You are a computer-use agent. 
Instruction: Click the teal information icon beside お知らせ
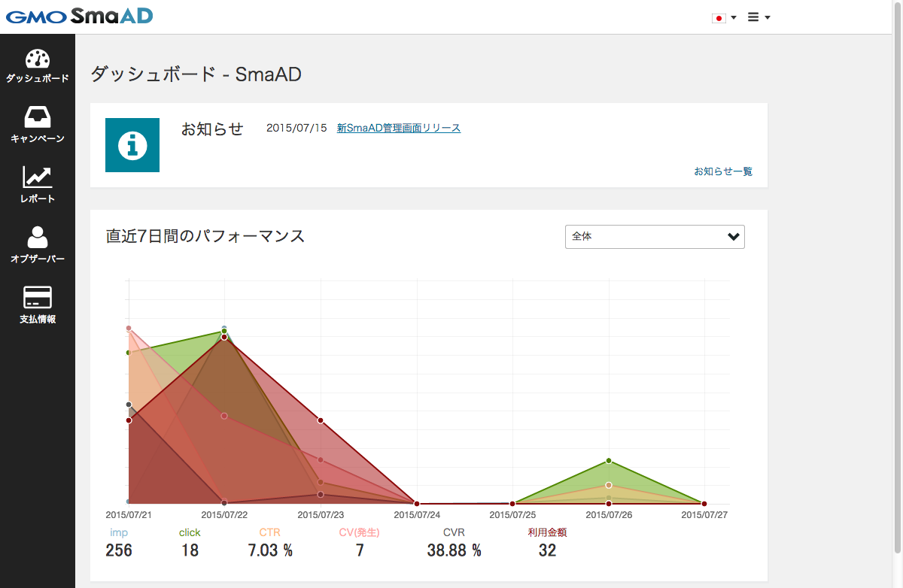pyautogui.click(x=132, y=145)
